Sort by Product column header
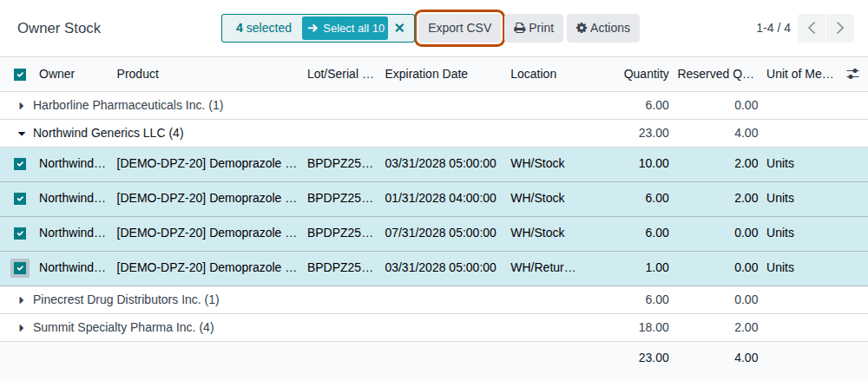Image resolution: width=868 pixels, height=381 pixels. coord(138,75)
